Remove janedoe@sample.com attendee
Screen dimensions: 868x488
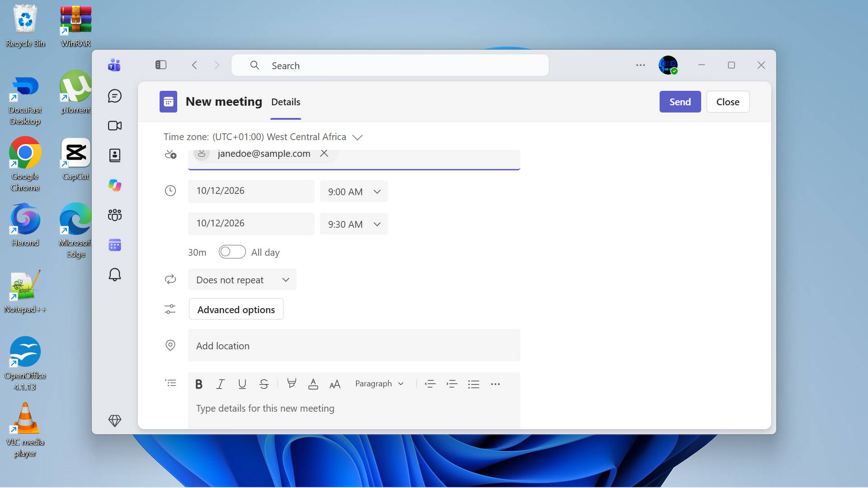click(324, 154)
